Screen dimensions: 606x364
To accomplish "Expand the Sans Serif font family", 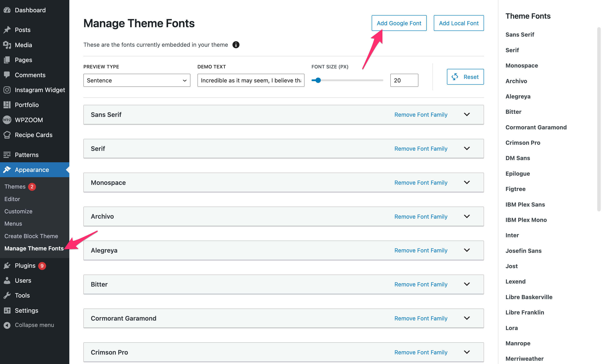I will [x=467, y=114].
